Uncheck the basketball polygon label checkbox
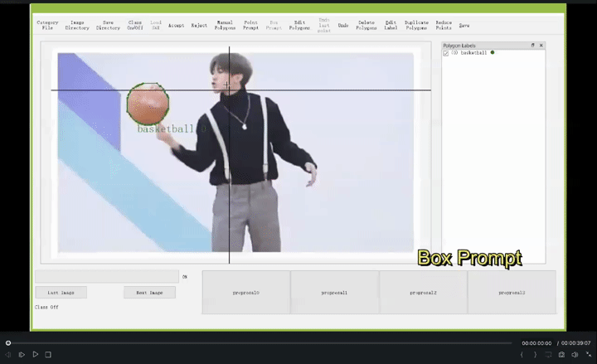This screenshot has width=597, height=364. click(446, 53)
